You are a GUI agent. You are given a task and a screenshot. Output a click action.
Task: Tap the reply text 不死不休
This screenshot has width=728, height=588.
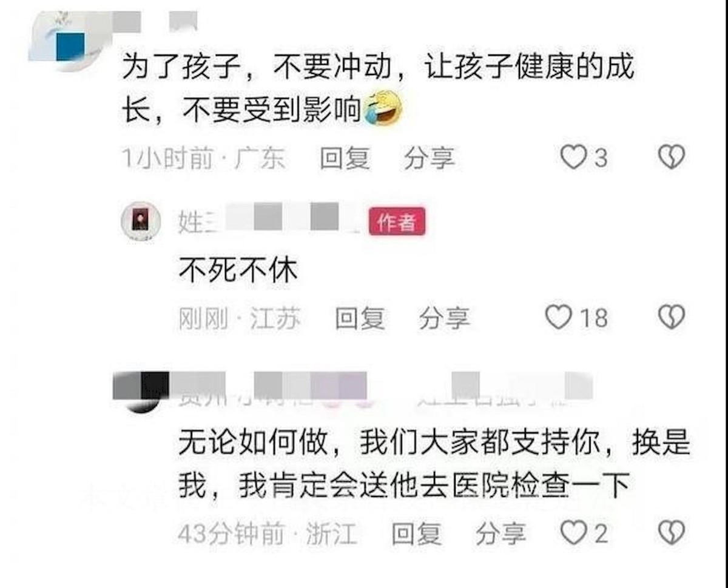pyautogui.click(x=238, y=271)
